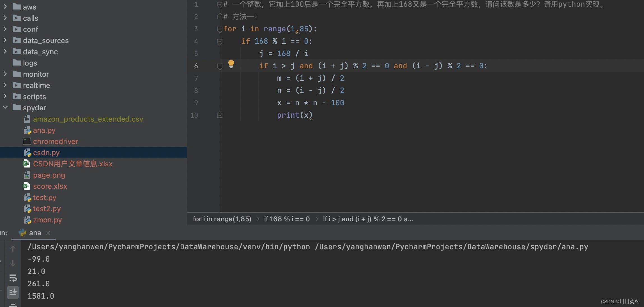Fold the if block on line 4
The height and width of the screenshot is (307, 644).
coord(220,41)
